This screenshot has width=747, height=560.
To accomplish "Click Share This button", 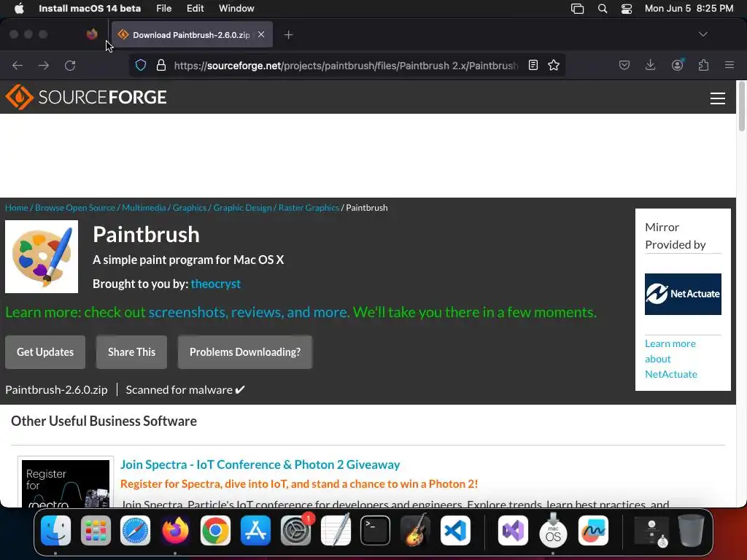I will [131, 352].
